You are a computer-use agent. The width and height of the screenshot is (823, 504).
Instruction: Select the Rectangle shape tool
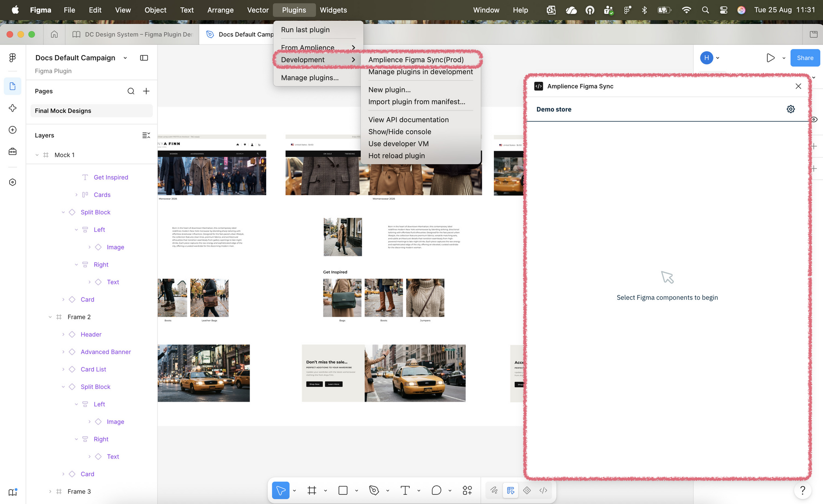point(343,490)
